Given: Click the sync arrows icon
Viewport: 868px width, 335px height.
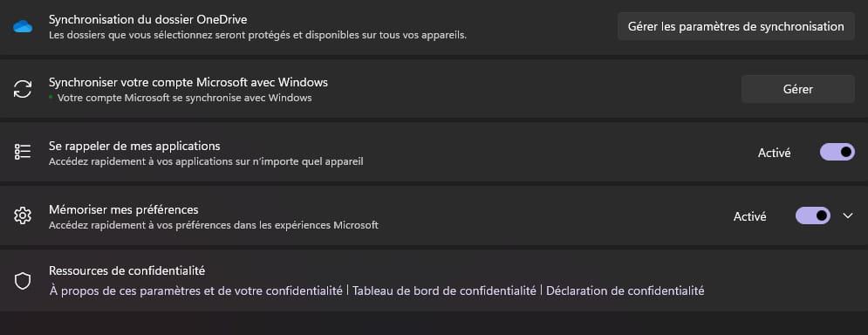Looking at the screenshot, I should click(x=23, y=89).
